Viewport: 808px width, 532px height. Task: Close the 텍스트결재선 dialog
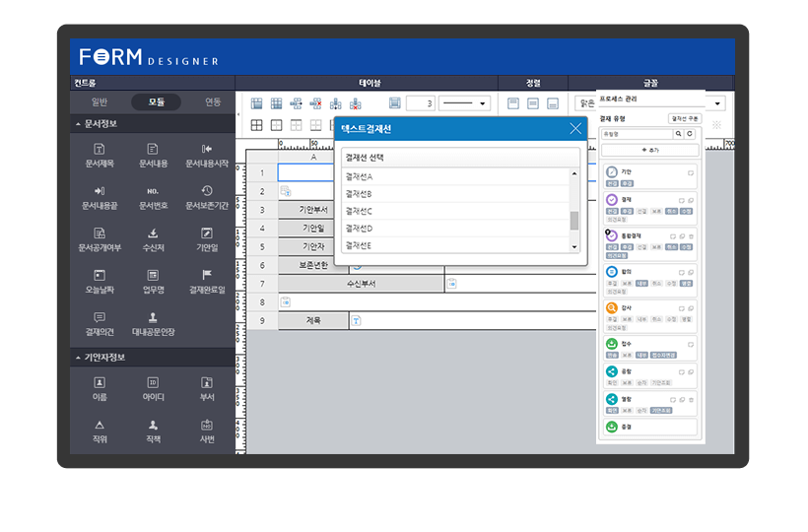point(575,128)
